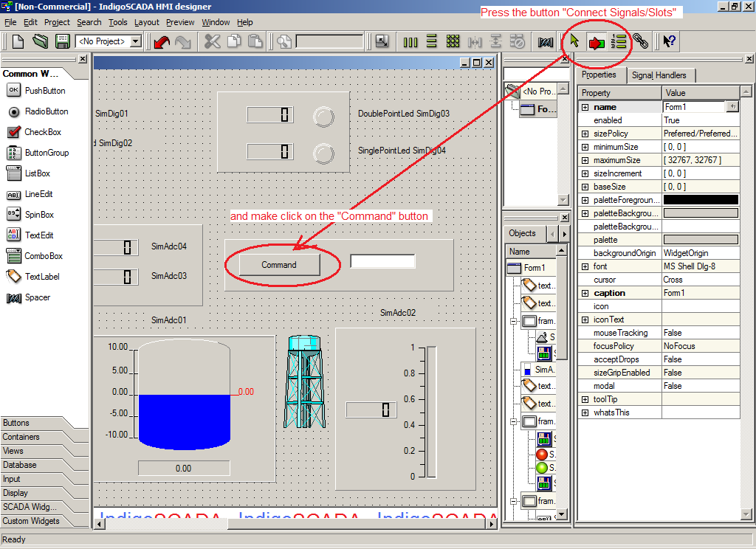Expand the maximumSize property
Image resolution: width=756 pixels, height=549 pixels.
(585, 160)
